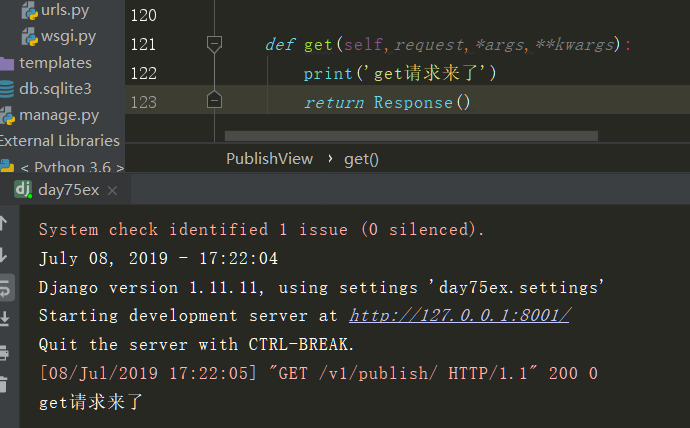
Task: Click the fold end marker on line 123
Action: [213, 101]
